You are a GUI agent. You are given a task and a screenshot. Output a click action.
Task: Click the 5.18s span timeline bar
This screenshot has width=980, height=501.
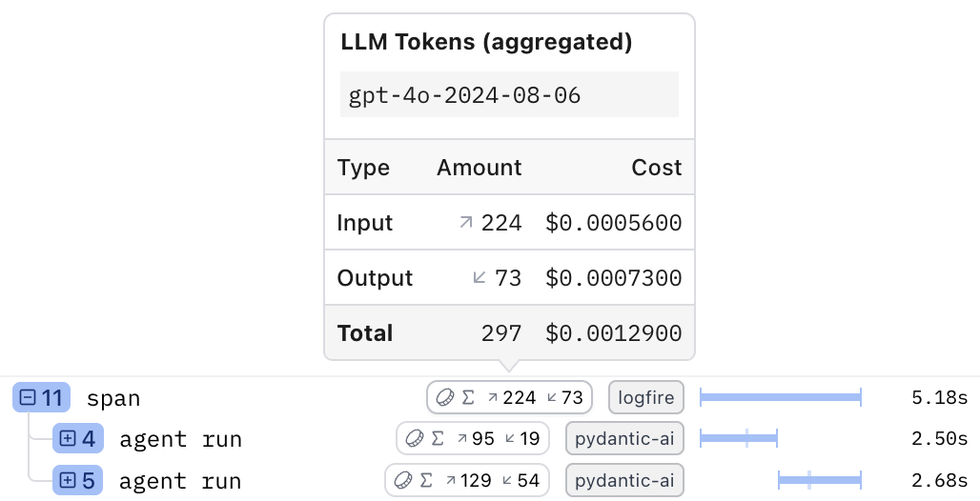(x=780, y=398)
